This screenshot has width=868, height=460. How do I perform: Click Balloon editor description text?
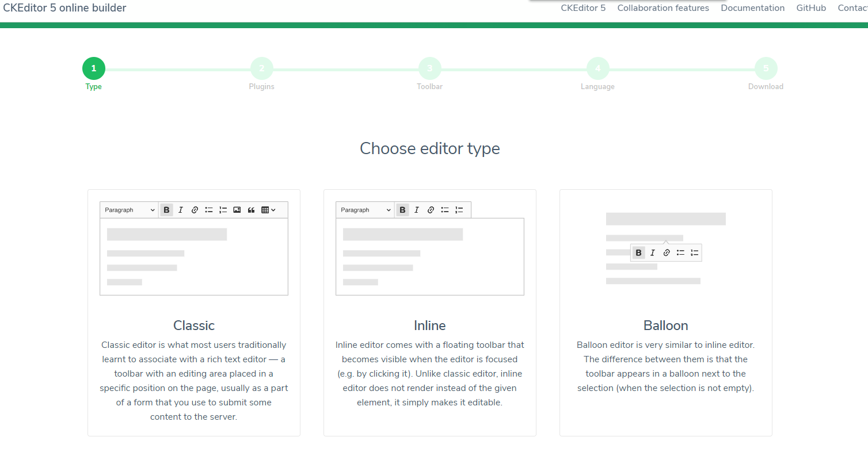pos(666,366)
